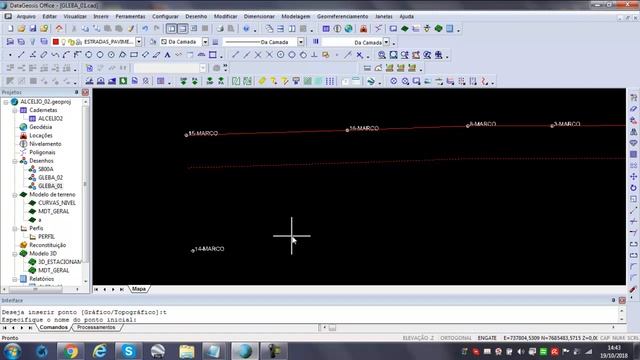Open the linetype 'Da Camada' dropdown
Image resolution: width=640 pixels, height=360 pixels.
coord(301,42)
